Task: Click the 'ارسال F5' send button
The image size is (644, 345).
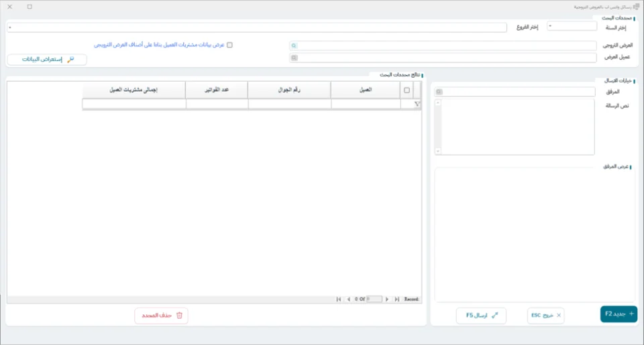Action: point(481,316)
